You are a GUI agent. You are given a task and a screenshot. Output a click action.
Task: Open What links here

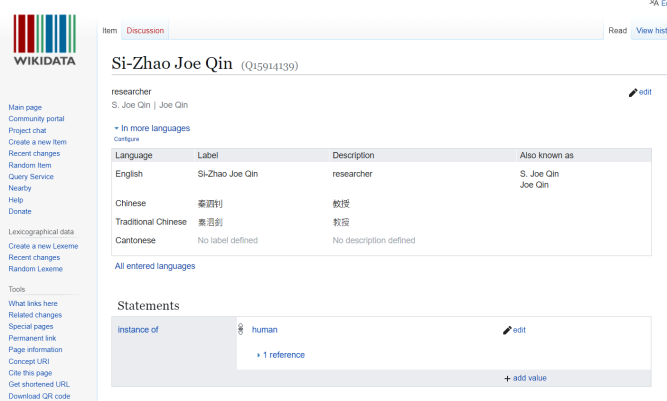pyautogui.click(x=33, y=303)
